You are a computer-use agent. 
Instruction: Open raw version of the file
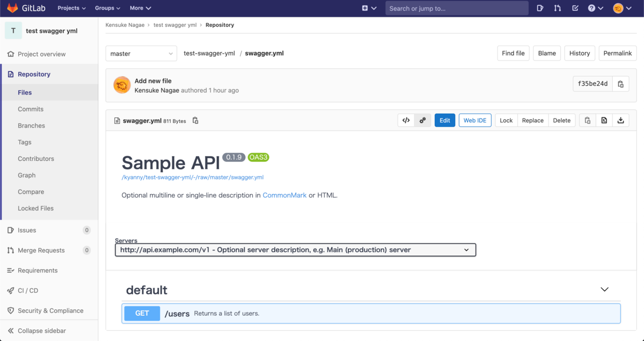pos(604,120)
